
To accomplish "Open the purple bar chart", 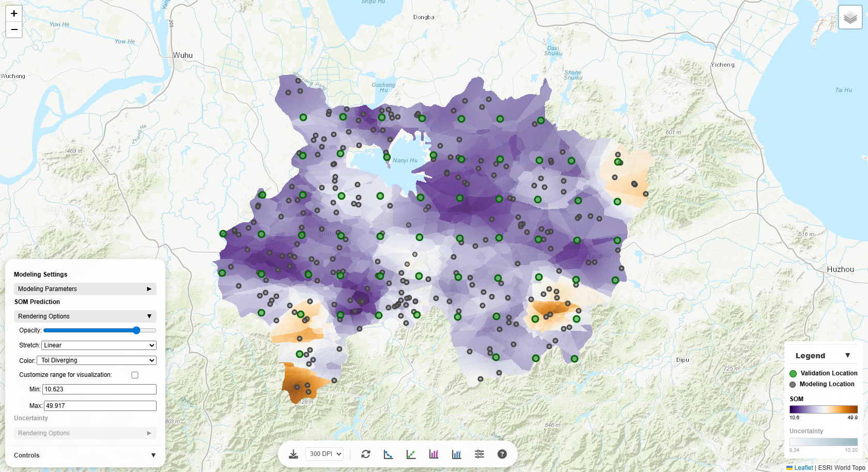I will [434, 454].
